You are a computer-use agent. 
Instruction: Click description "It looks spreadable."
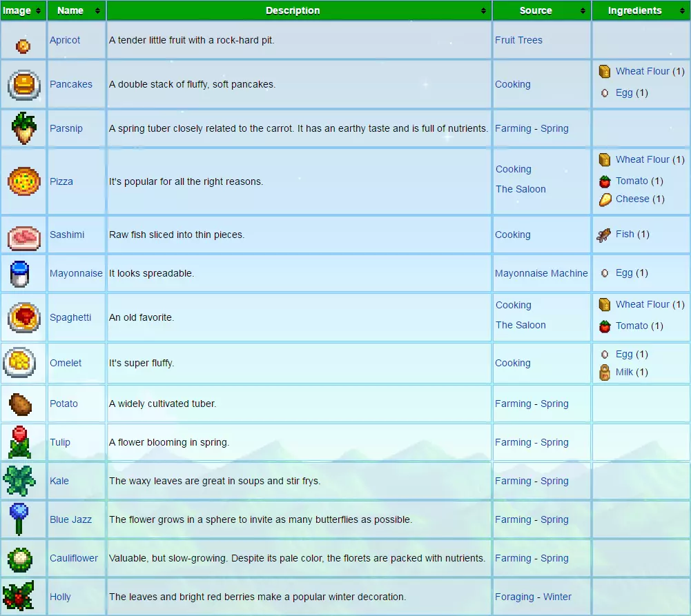152,273
